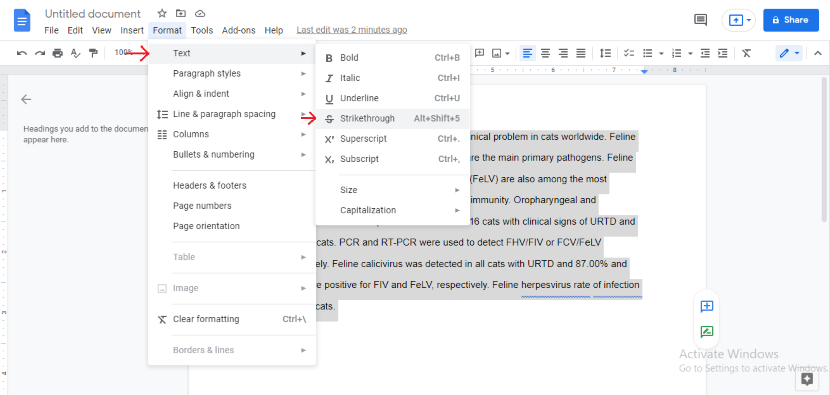Suggest edits from the page margin
This screenshot has height=395, width=830.
pos(707,332)
